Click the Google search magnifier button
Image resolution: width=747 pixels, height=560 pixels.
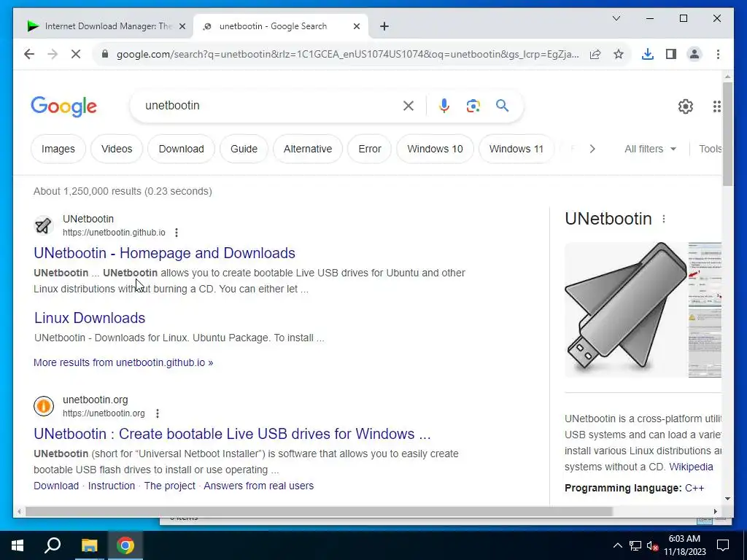[x=502, y=105]
